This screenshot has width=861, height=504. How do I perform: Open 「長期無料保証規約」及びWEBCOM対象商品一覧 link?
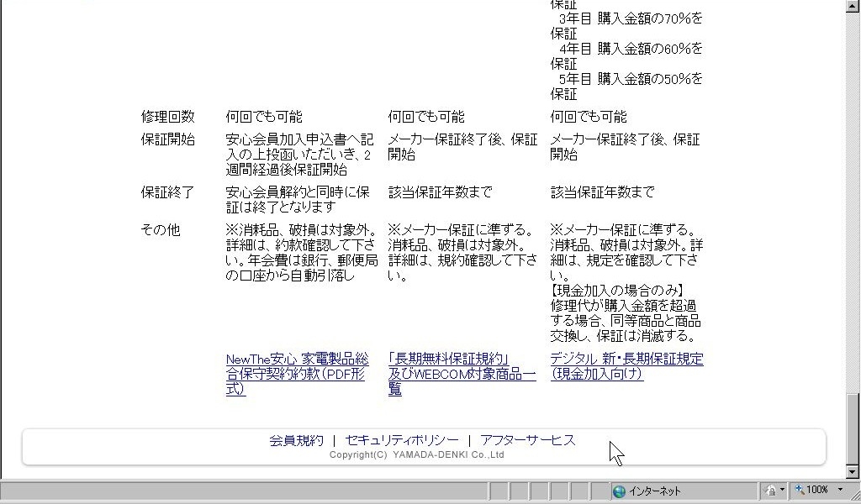[x=462, y=374]
